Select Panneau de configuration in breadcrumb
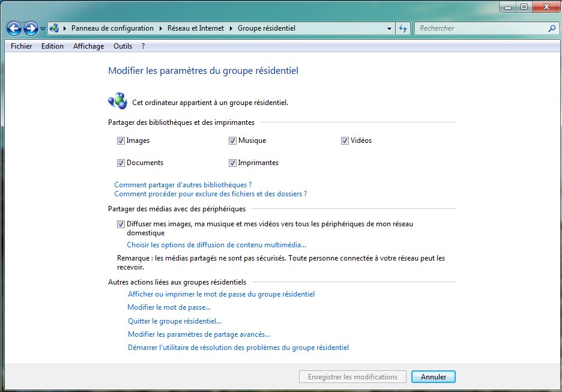This screenshot has width=562, height=392. [112, 28]
